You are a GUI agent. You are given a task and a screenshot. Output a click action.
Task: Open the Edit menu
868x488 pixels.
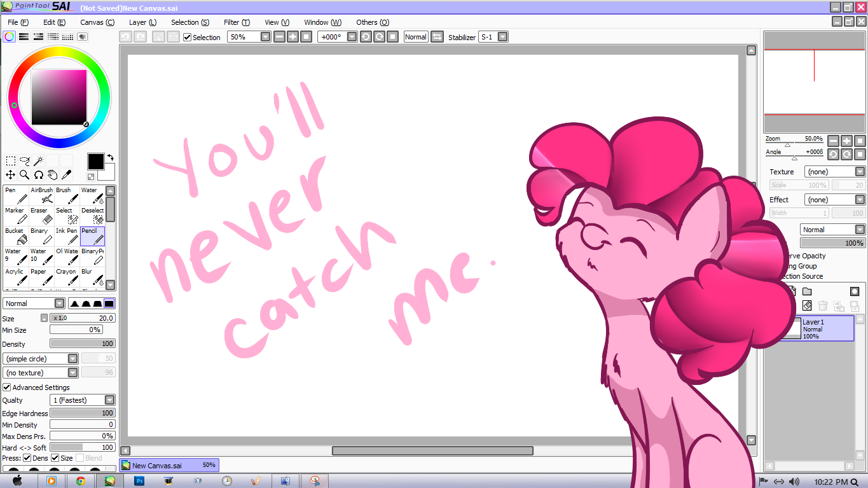pos(54,22)
